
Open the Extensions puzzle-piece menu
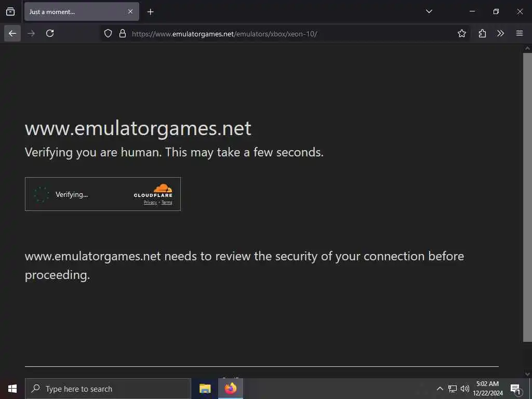pyautogui.click(x=482, y=33)
